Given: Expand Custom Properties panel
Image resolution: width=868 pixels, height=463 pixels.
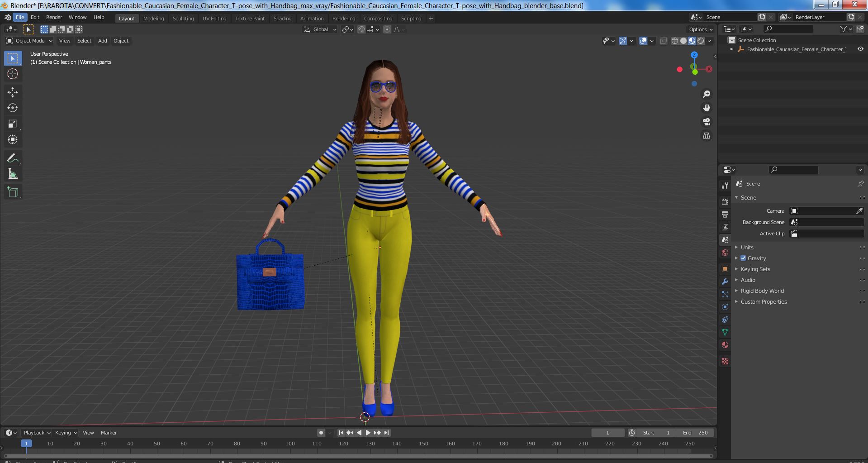Looking at the screenshot, I should pos(764,301).
